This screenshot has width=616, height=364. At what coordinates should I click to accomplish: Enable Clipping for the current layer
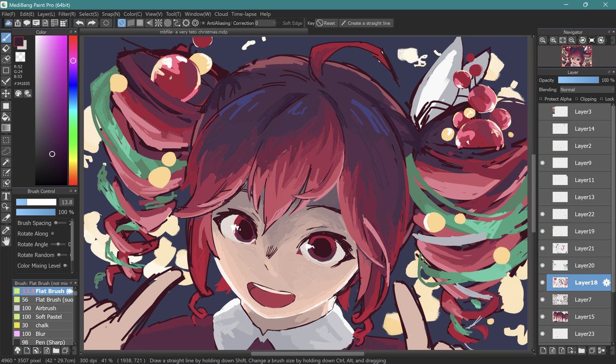pyautogui.click(x=576, y=99)
